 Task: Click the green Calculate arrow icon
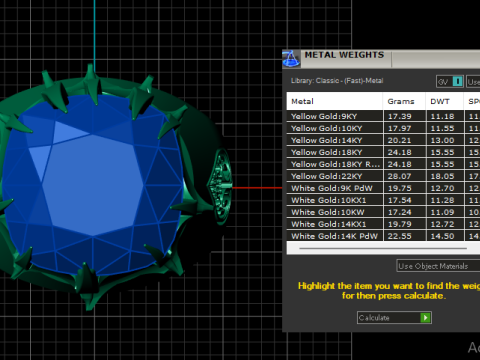click(425, 318)
